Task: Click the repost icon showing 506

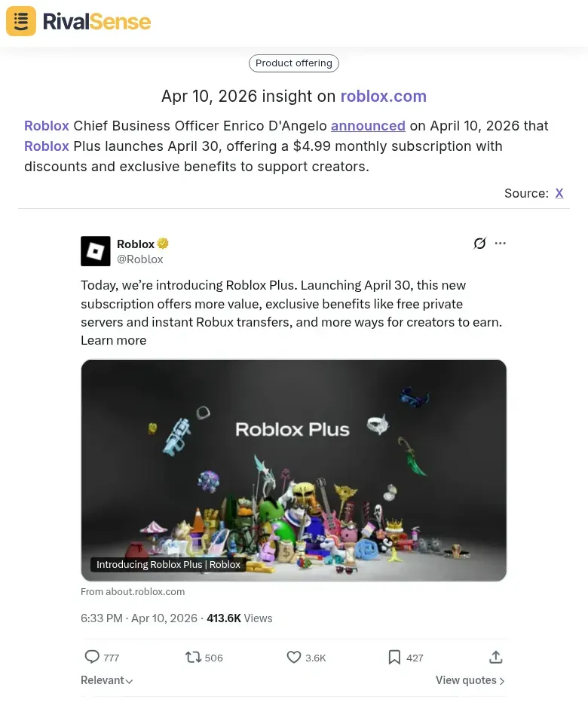Action: click(193, 657)
